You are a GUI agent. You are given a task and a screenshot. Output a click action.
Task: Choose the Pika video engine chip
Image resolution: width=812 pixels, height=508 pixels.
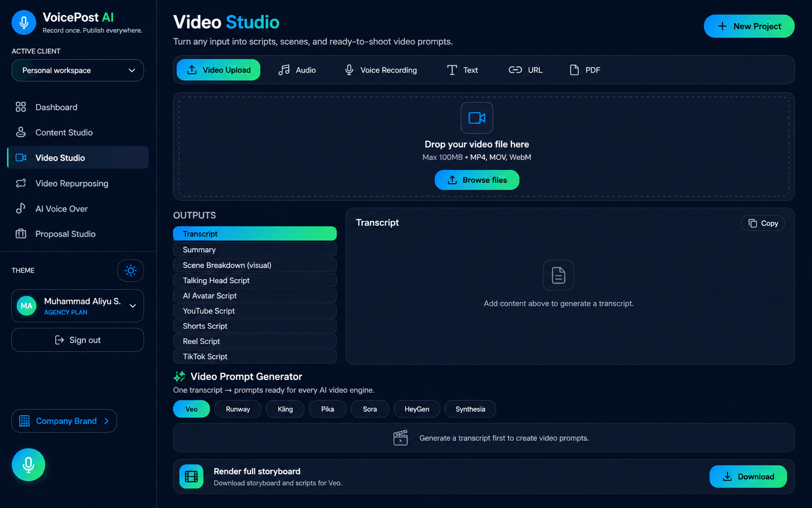[328, 409]
